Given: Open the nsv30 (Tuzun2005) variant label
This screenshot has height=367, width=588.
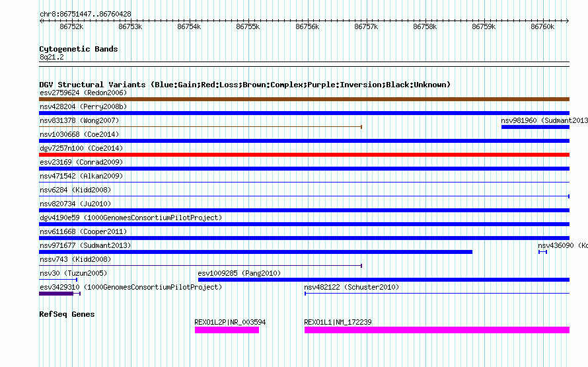Looking at the screenshot, I should click(x=73, y=273).
